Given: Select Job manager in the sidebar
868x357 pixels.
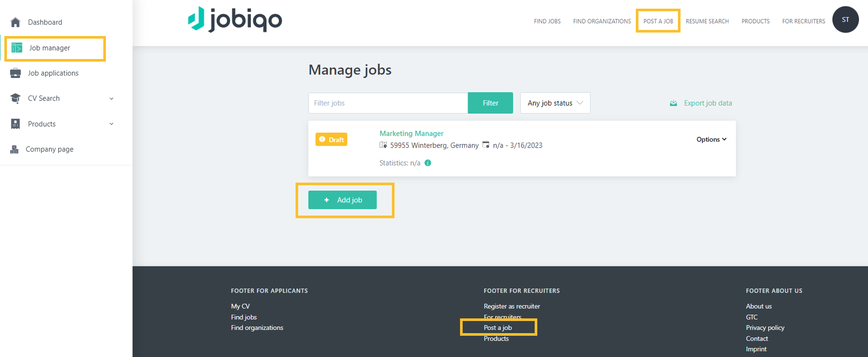Looking at the screenshot, I should (x=49, y=48).
